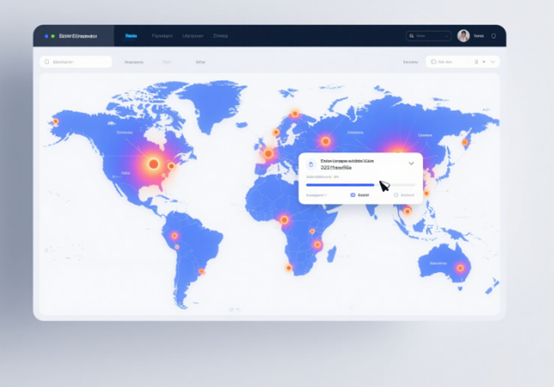
Task: Click the blue circular icon in the popup card
Action: coord(311,164)
